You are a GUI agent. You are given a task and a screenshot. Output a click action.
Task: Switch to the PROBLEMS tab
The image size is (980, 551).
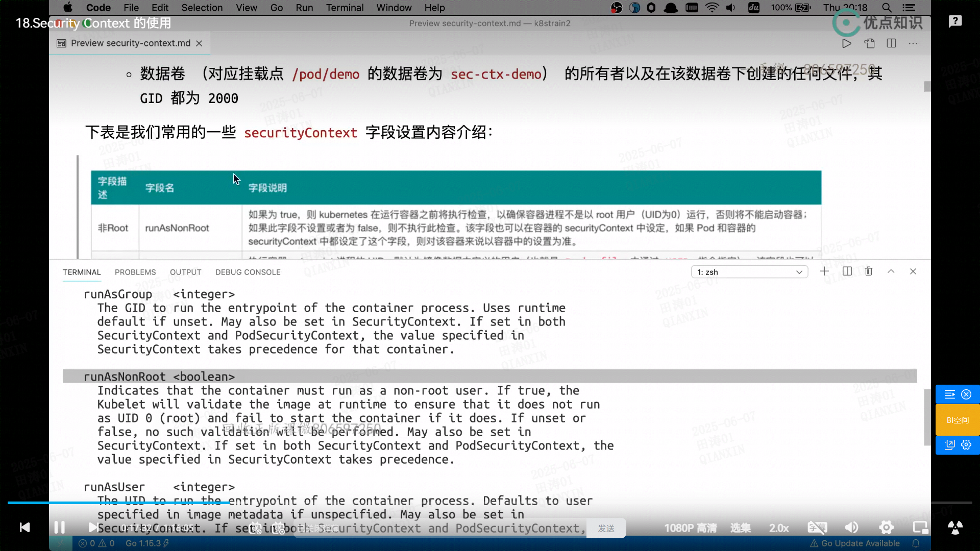tap(135, 272)
